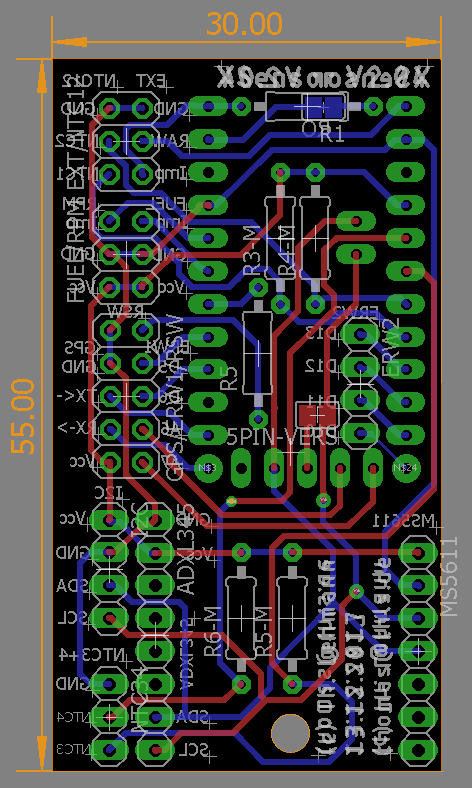Select the N$24 pad
The width and height of the screenshot is (472, 788).
coord(406,467)
